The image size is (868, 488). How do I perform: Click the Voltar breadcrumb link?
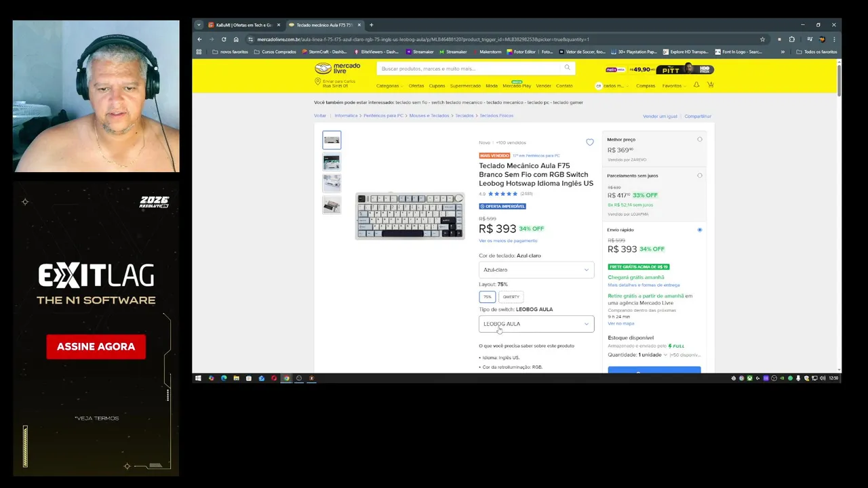pyautogui.click(x=320, y=116)
